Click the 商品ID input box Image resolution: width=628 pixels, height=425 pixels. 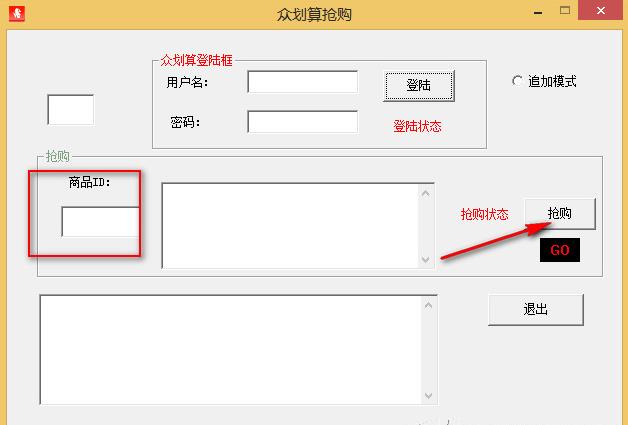click(100, 221)
